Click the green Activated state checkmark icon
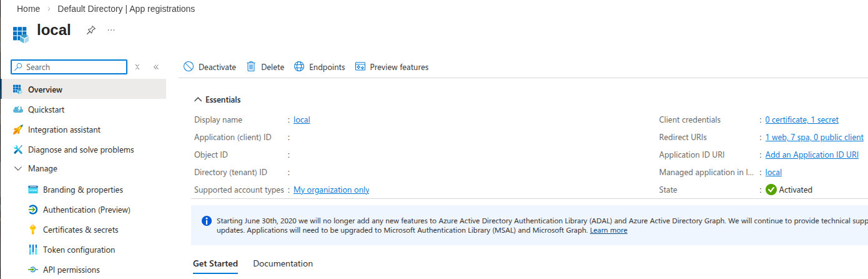Viewport: 868px width, 279px height. tap(771, 190)
